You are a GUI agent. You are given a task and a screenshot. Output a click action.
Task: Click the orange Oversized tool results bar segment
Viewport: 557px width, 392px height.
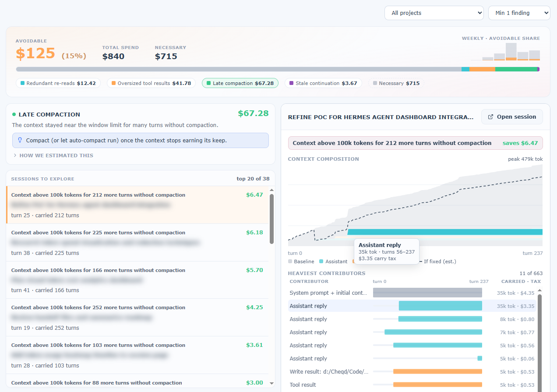pos(482,69)
